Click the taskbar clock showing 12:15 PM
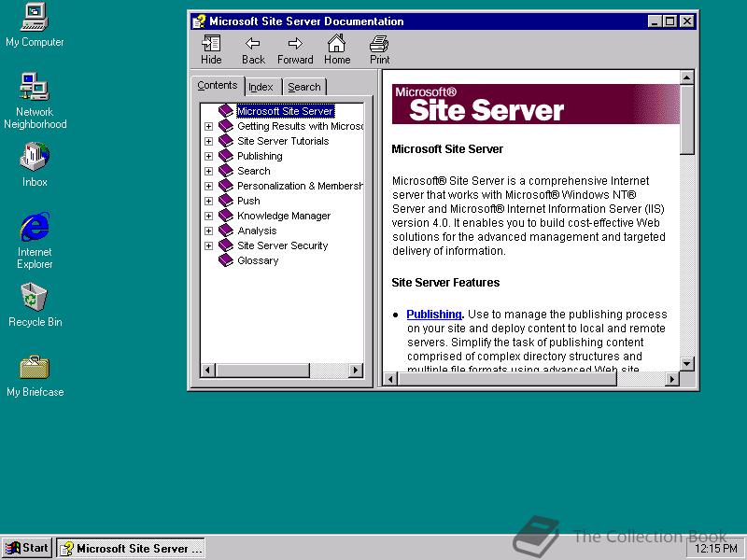 (715, 549)
